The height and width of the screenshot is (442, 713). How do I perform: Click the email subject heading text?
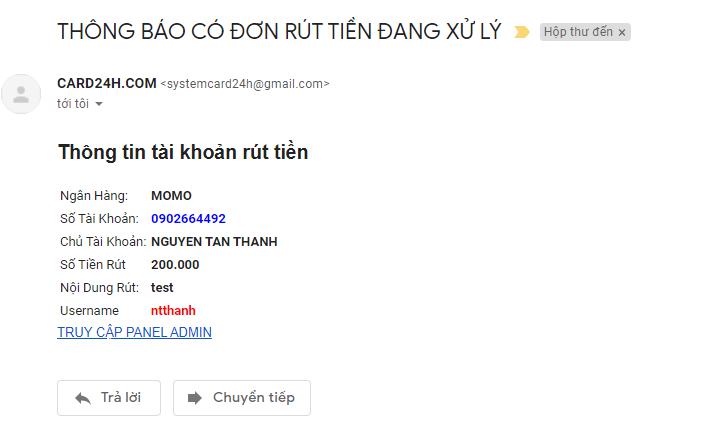coord(279,31)
